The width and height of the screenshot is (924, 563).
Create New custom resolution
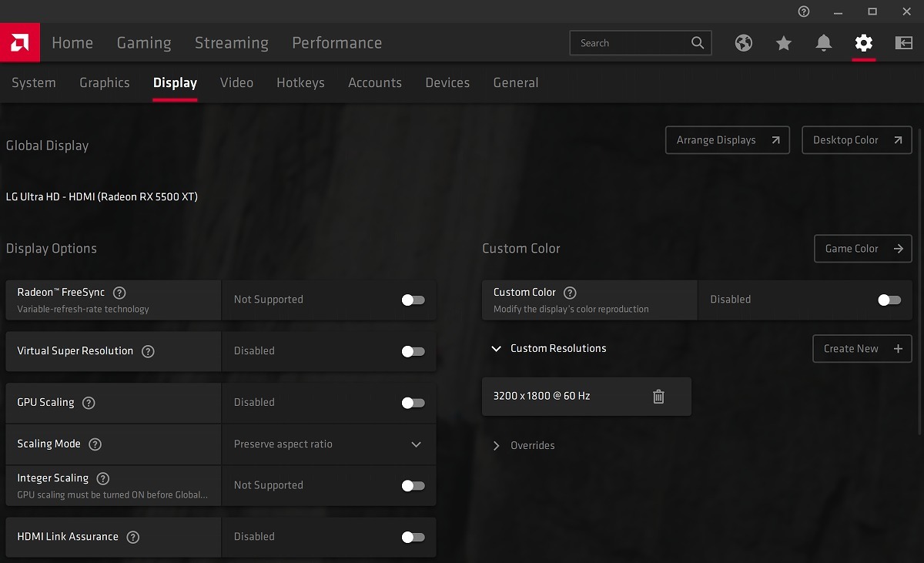[x=862, y=349]
